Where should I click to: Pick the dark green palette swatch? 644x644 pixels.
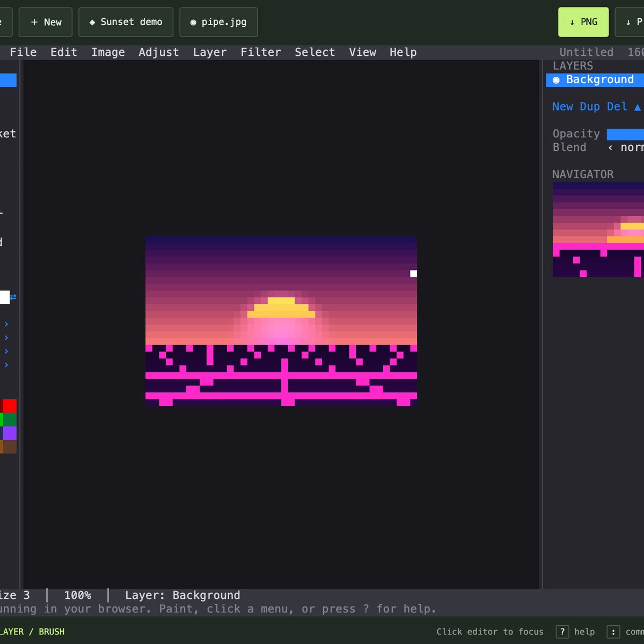pyautogui.click(x=10, y=420)
